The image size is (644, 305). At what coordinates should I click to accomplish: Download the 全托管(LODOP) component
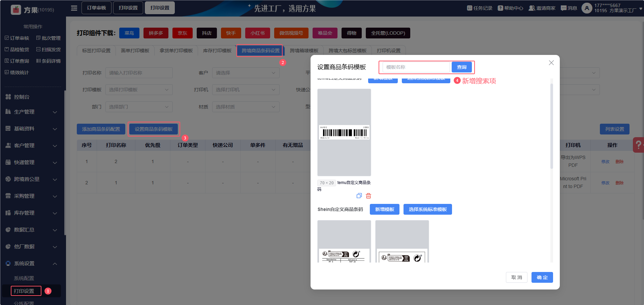click(388, 33)
